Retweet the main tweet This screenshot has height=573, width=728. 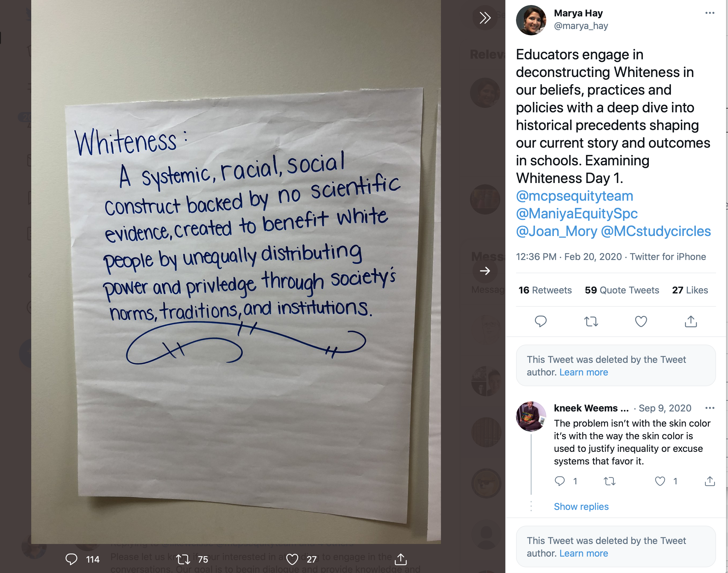point(591,322)
